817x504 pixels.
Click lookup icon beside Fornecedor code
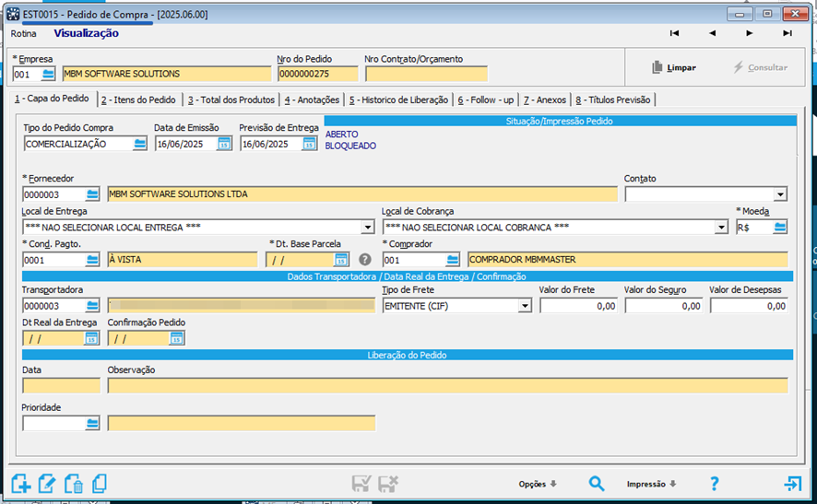tap(93, 194)
